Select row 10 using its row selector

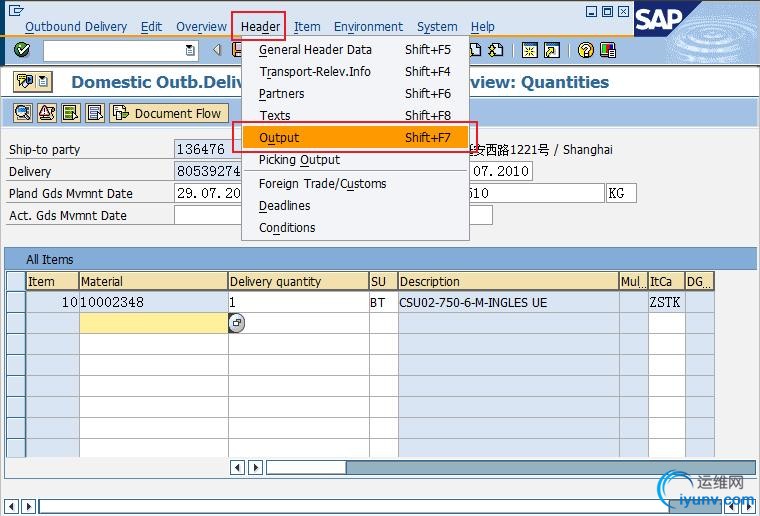pyautogui.click(x=16, y=302)
